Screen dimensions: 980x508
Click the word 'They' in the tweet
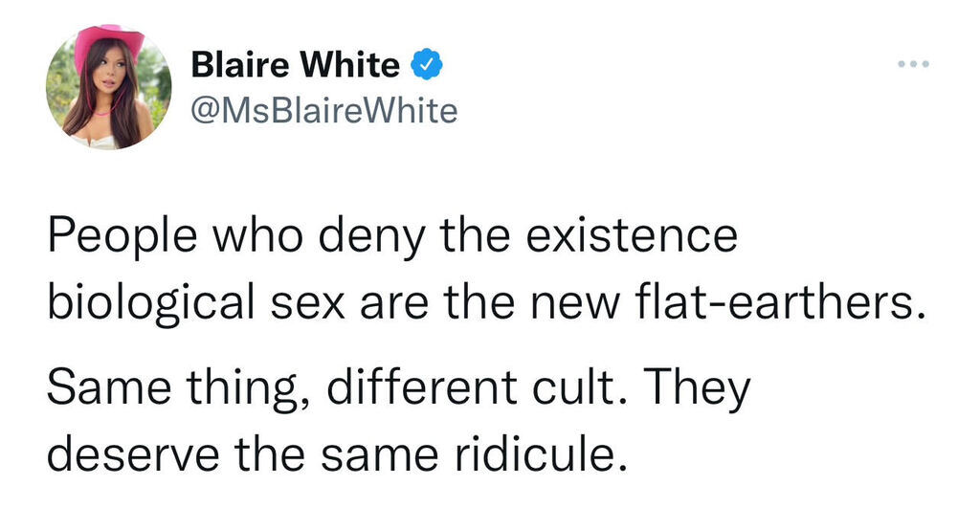692,387
